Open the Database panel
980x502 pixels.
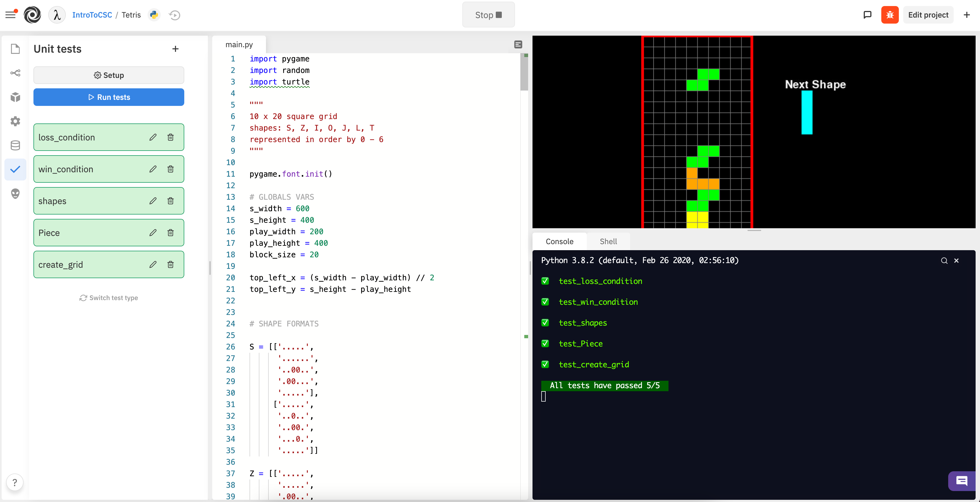[x=15, y=145]
